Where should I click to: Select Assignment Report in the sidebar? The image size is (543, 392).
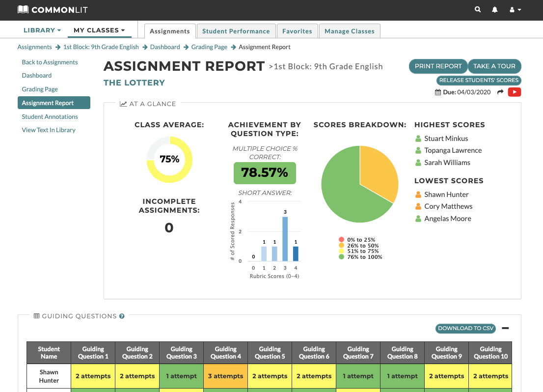pos(54,103)
